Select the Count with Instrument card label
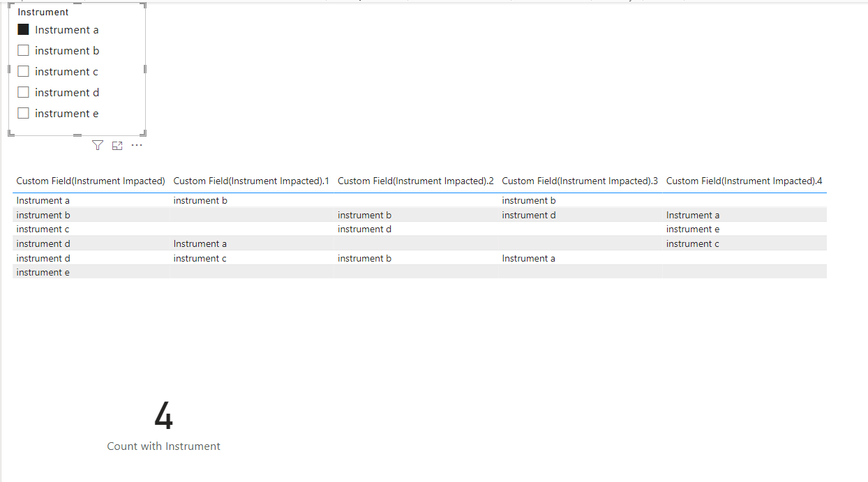The height and width of the screenshot is (482, 868). pos(163,446)
